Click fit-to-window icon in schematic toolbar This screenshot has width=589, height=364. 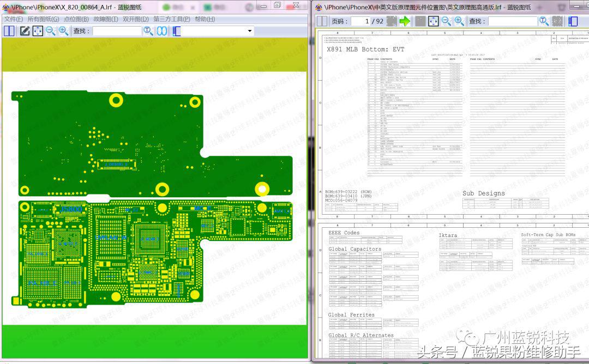click(434, 21)
